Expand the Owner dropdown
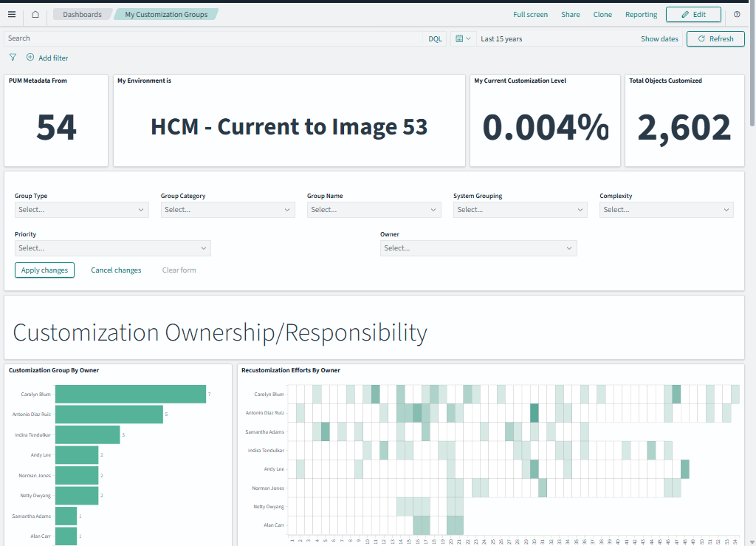This screenshot has width=756, height=546. pos(478,248)
